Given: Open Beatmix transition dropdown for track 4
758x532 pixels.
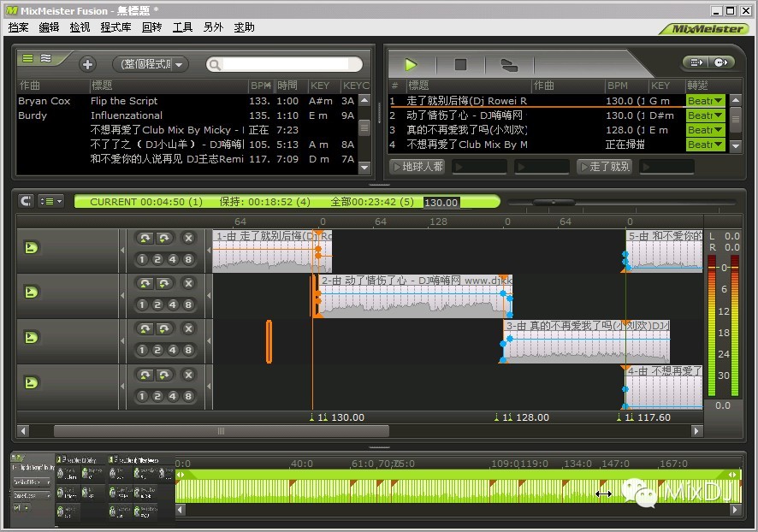Looking at the screenshot, I should tap(705, 144).
